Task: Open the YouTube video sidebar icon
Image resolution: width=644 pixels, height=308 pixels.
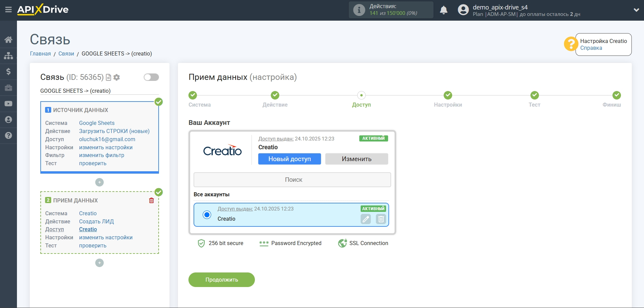Action: point(8,104)
